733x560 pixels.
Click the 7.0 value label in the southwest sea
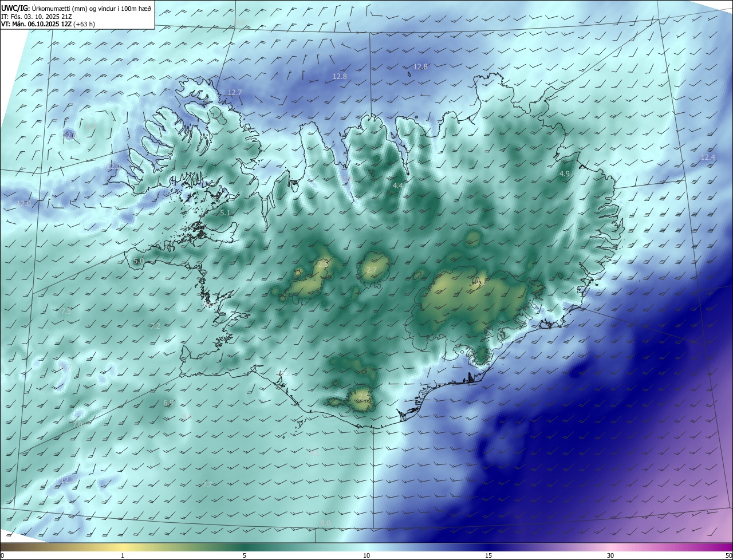[x=78, y=424]
